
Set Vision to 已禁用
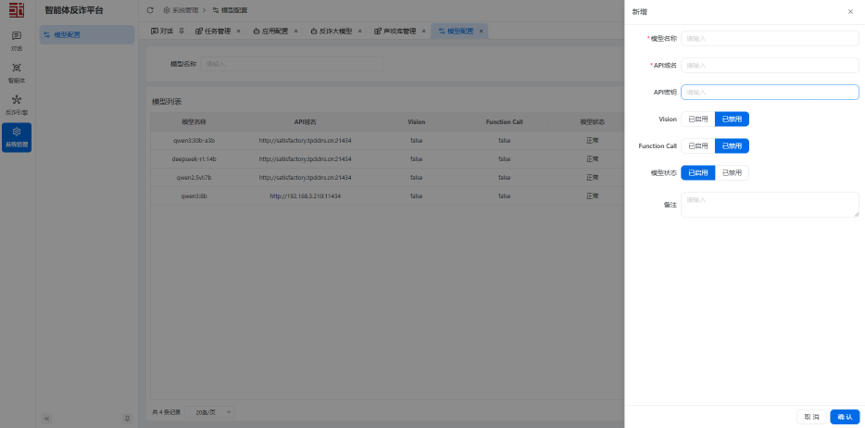click(x=732, y=119)
